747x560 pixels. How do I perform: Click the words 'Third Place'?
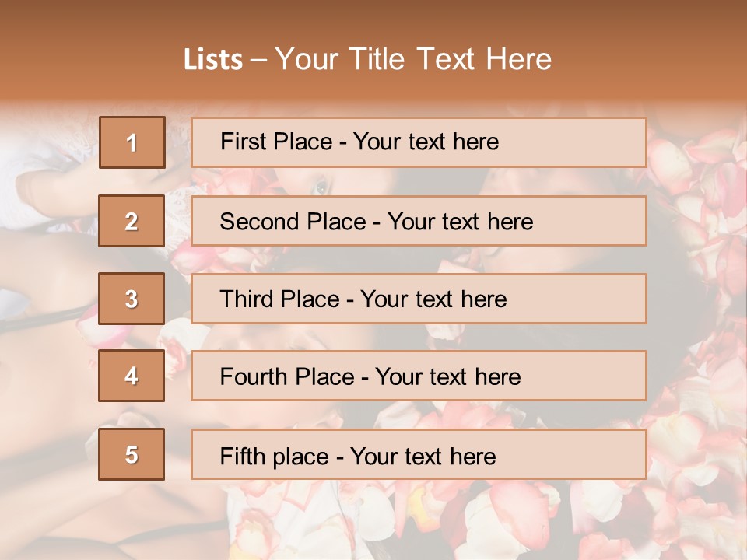(x=279, y=299)
